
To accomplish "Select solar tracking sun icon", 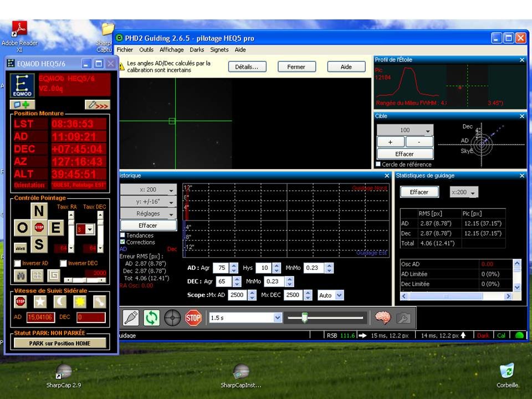I will click(80, 301).
